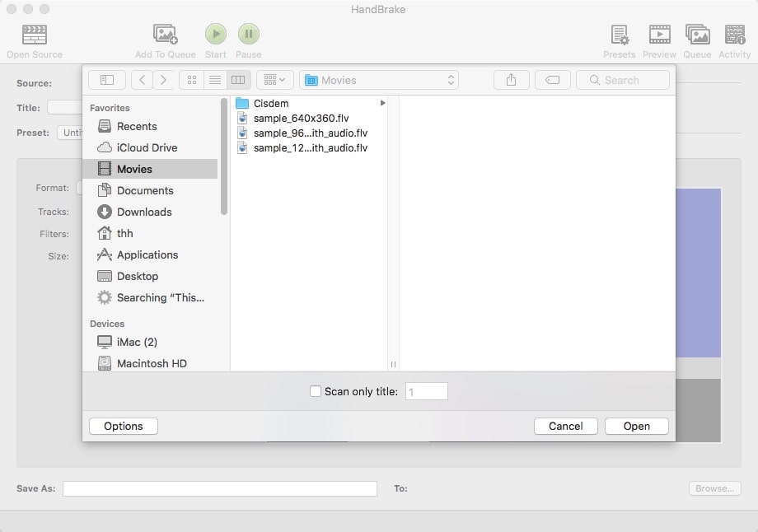Click the Open Source clapperboard icon

pyautogui.click(x=35, y=35)
